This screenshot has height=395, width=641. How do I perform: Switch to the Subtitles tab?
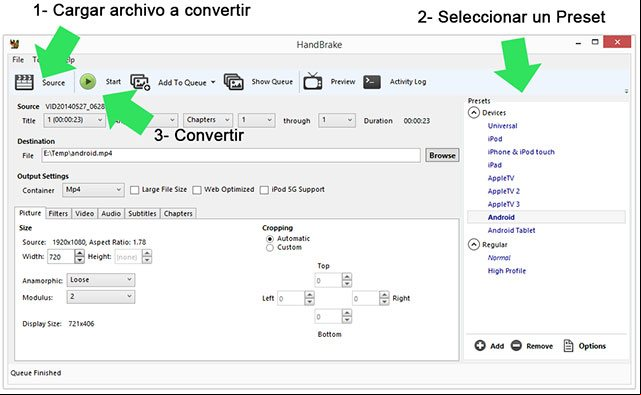point(142,213)
